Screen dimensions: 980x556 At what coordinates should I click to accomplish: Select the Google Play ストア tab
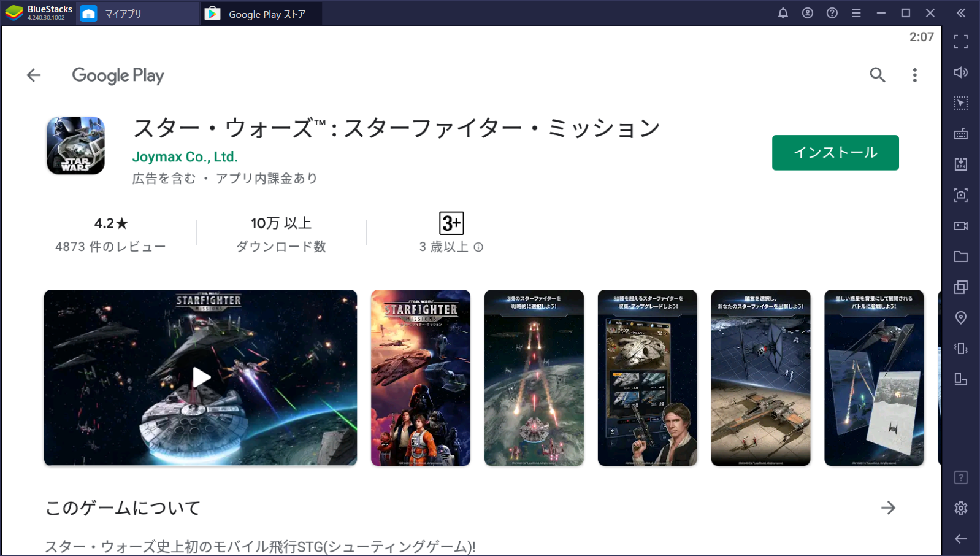point(262,14)
